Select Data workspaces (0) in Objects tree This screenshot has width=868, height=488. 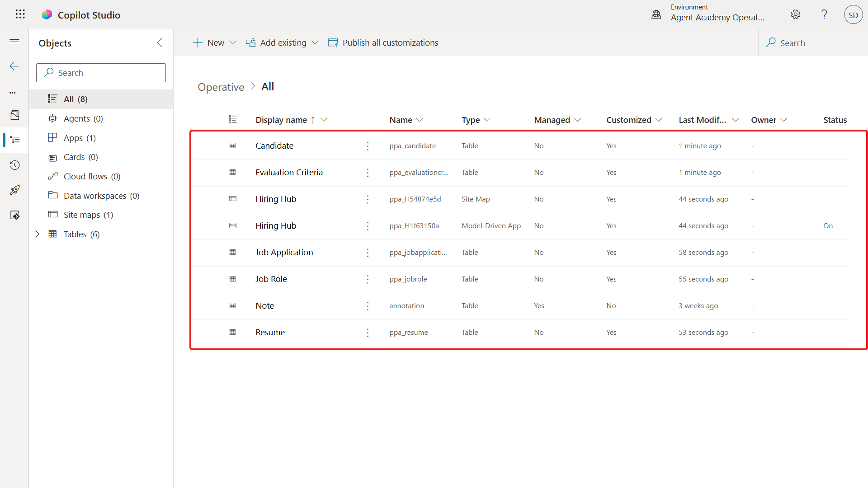101,196
